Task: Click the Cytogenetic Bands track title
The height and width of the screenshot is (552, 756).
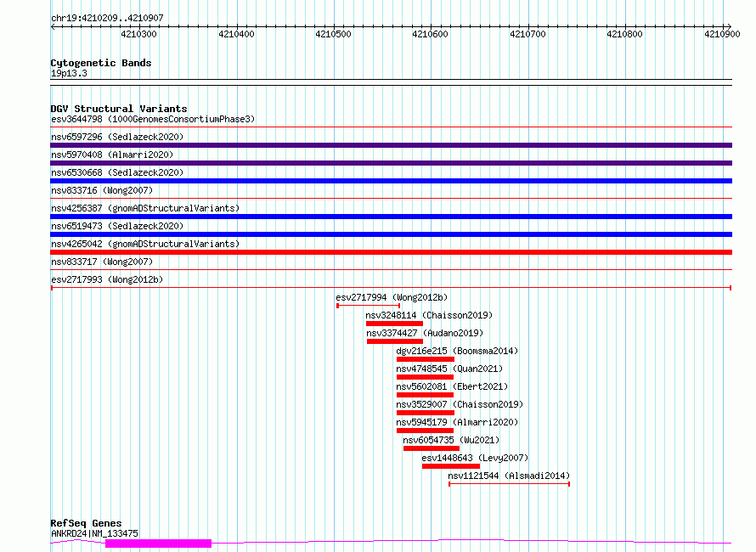Action: (x=101, y=63)
